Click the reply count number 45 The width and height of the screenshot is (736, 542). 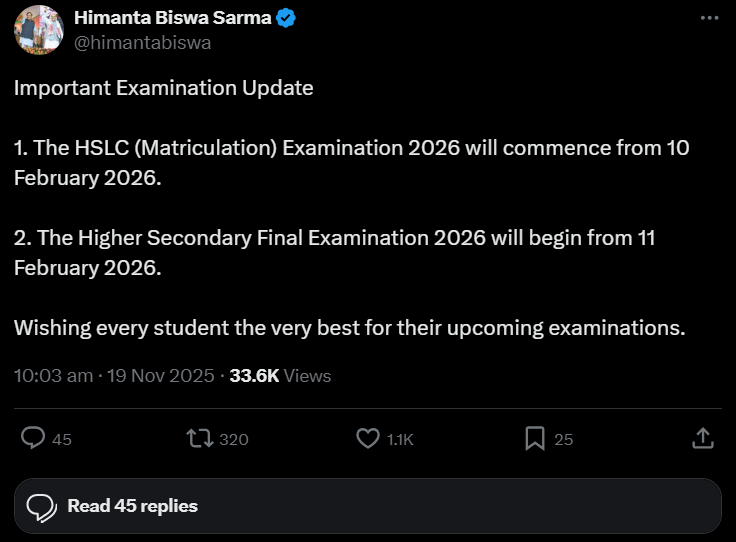click(62, 439)
